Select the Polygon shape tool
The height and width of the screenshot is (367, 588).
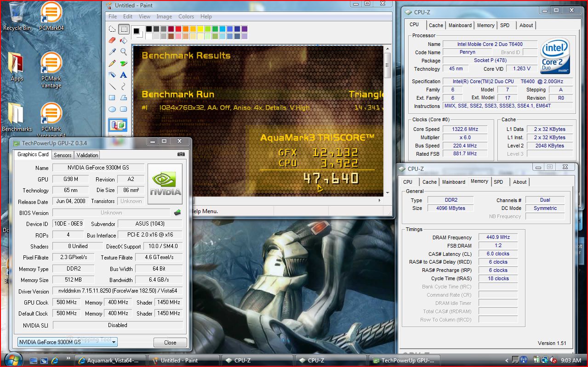pyautogui.click(x=124, y=98)
